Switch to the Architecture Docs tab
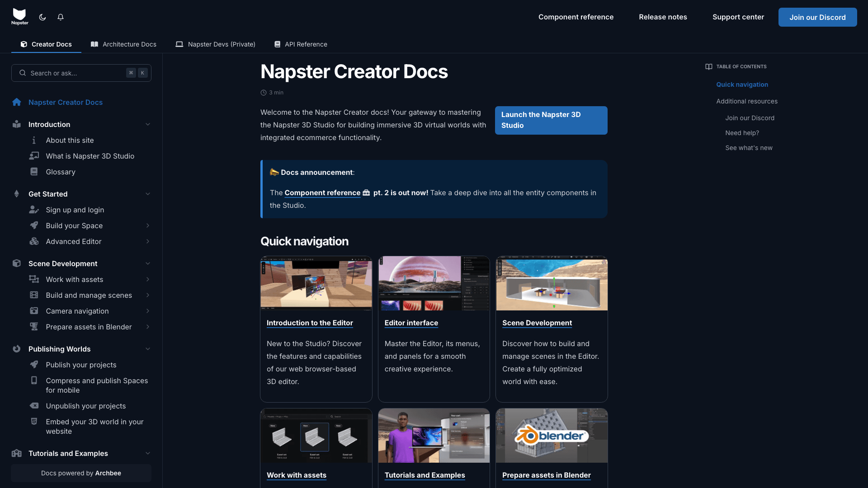Screen dimensions: 868x488 tap(123, 44)
